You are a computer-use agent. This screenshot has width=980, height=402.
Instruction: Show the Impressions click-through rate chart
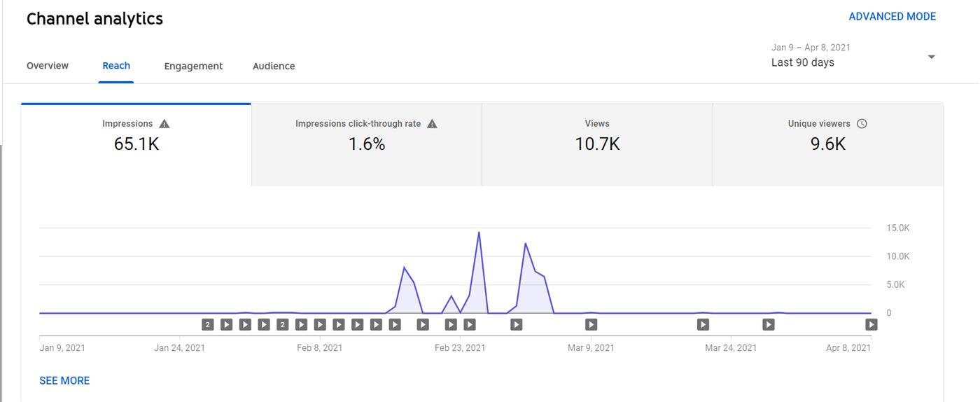point(366,144)
